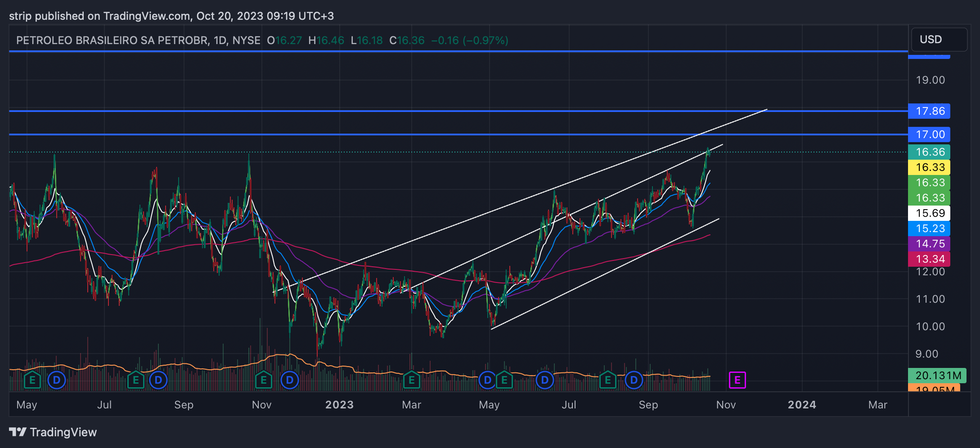Click the 2024 label on time axis
The height and width of the screenshot is (448, 980).
pos(802,405)
